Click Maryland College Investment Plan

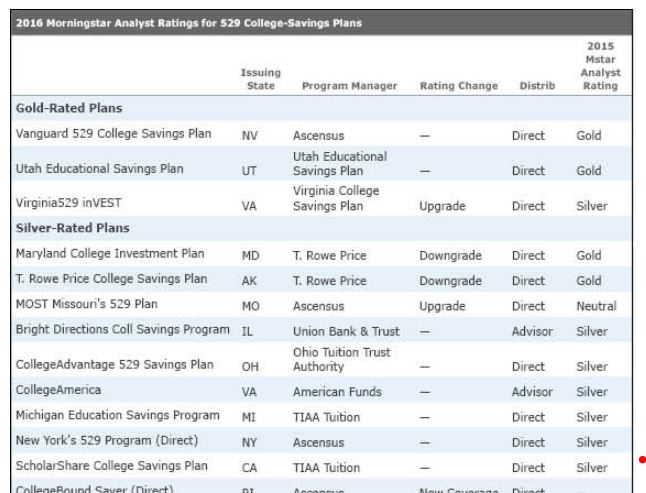click(x=110, y=254)
